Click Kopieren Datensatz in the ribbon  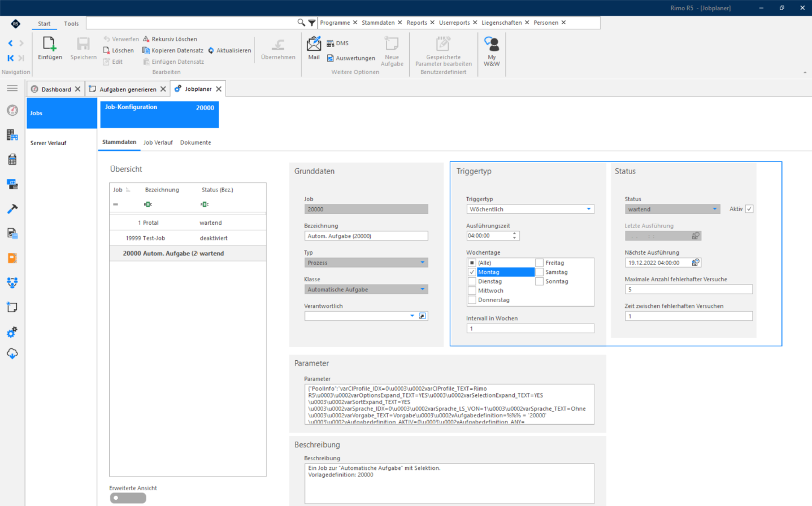(173, 50)
